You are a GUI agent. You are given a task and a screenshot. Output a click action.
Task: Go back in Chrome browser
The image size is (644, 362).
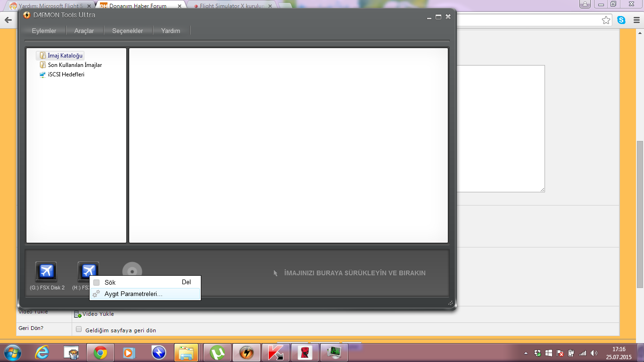(8, 20)
